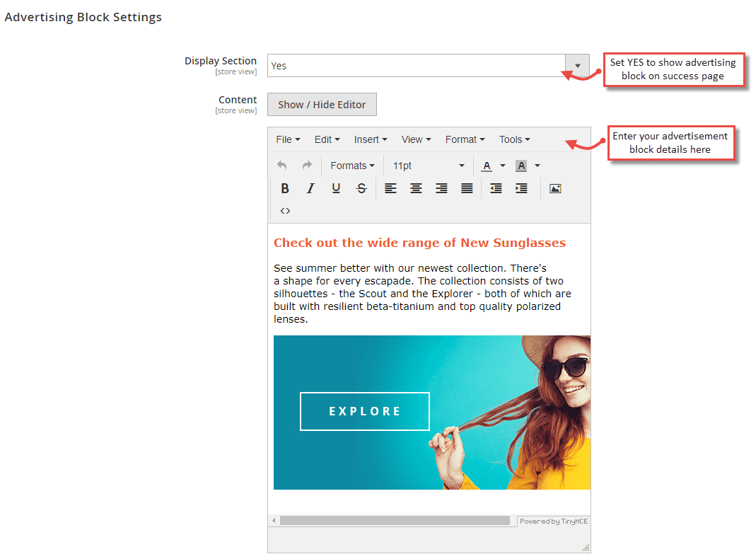Apply text color with A icon
This screenshot has height=559, width=756.
pyautogui.click(x=487, y=166)
